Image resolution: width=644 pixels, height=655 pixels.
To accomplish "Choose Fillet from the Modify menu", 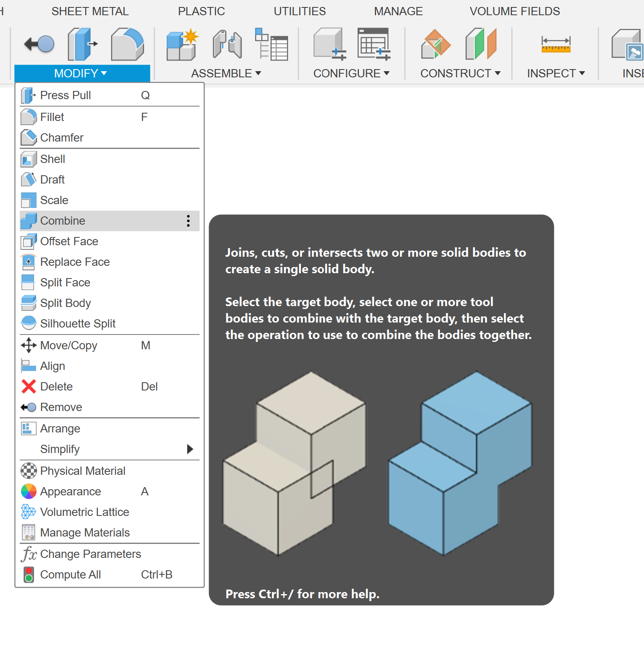I will (109, 117).
